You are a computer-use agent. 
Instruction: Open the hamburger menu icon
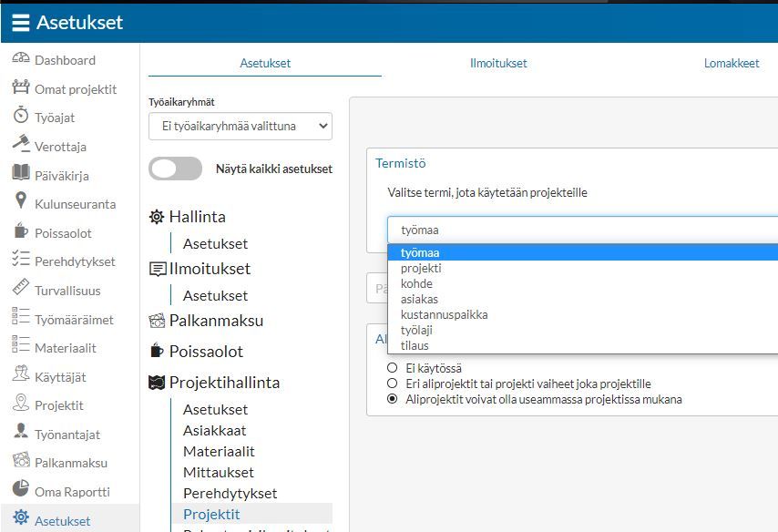(20, 23)
